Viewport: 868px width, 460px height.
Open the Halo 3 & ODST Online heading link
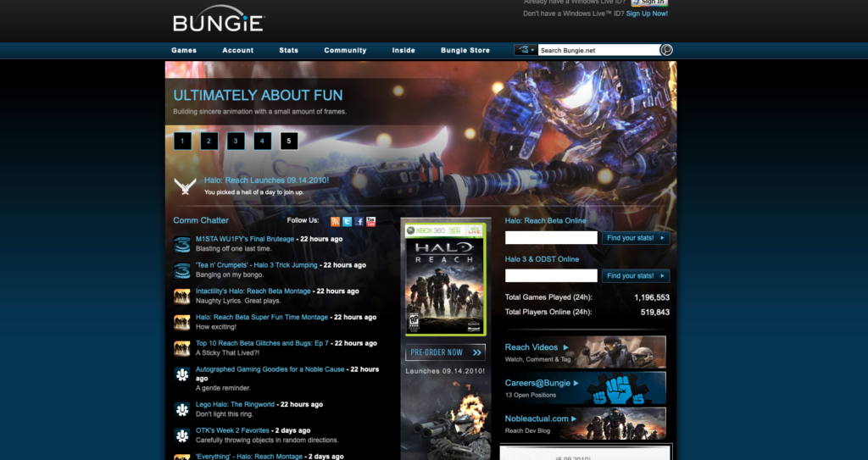542,259
